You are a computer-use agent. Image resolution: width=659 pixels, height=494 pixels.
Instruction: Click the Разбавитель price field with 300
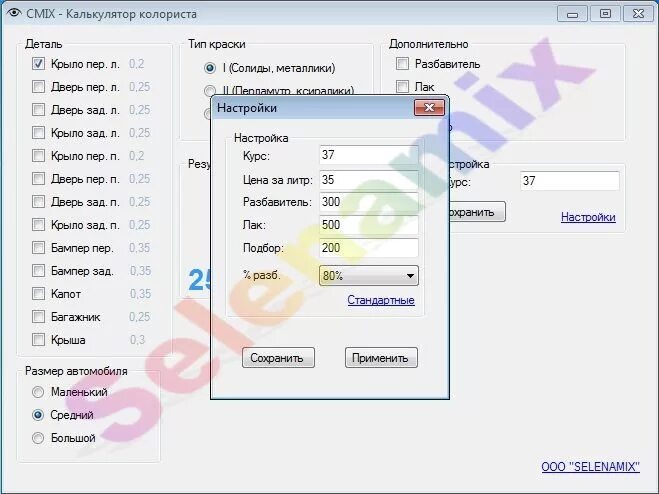[369, 202]
